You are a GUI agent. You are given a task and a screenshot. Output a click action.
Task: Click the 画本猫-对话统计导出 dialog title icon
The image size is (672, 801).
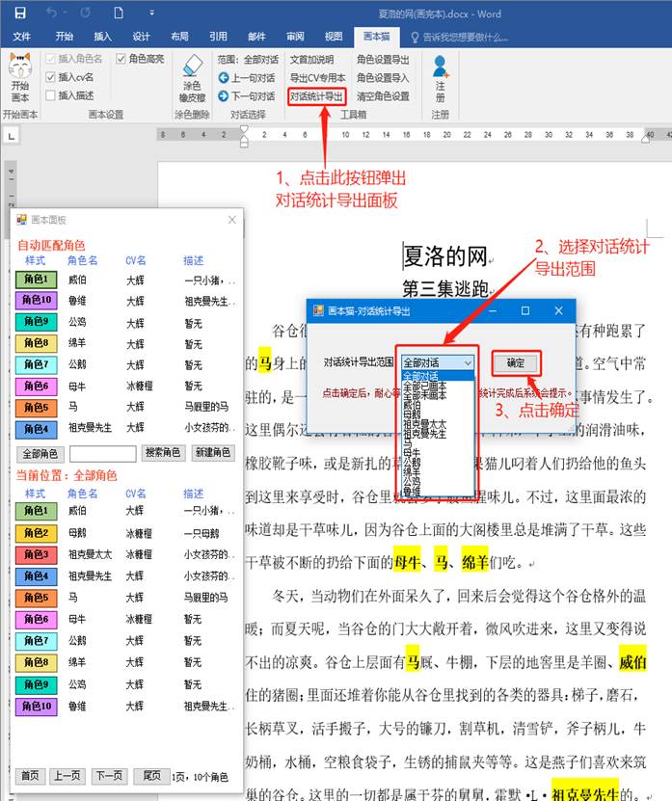(318, 310)
